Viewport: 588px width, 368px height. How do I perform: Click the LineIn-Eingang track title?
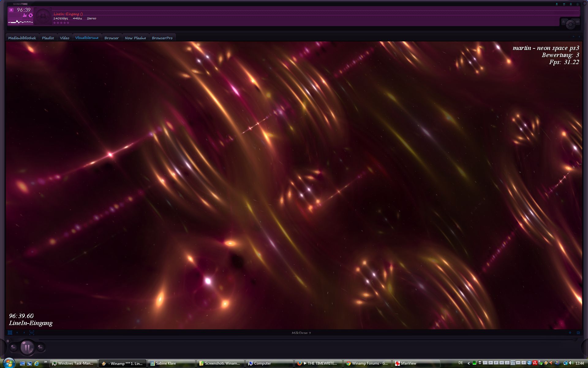click(x=68, y=14)
